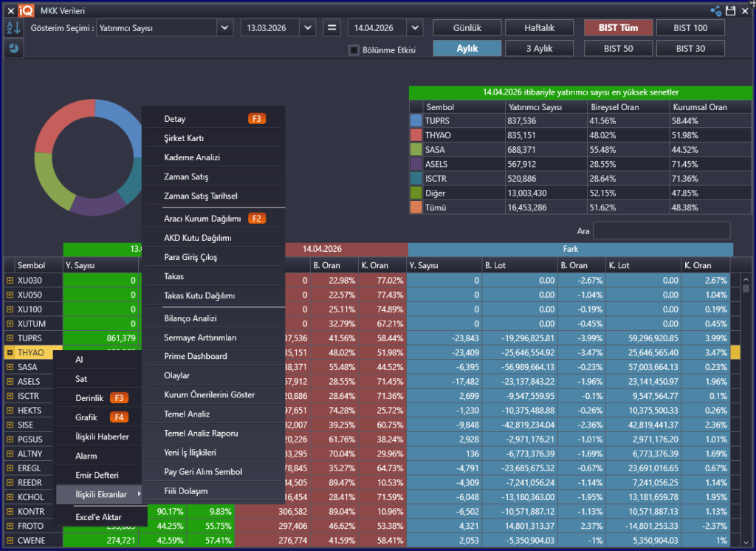Image resolution: width=756 pixels, height=551 pixels.
Task: Click the save icon in title bar
Action: point(731,10)
